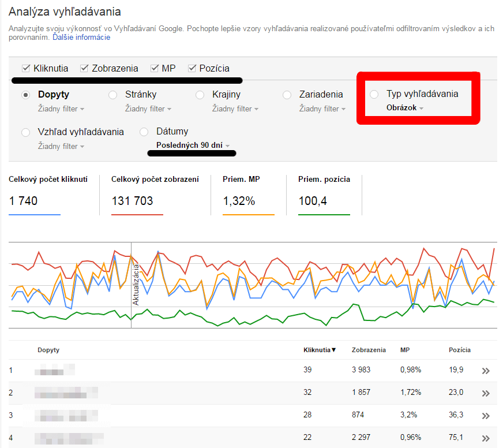Screen dimensions: 503x448
Task: Sort table by MP column header
Action: coord(405,350)
